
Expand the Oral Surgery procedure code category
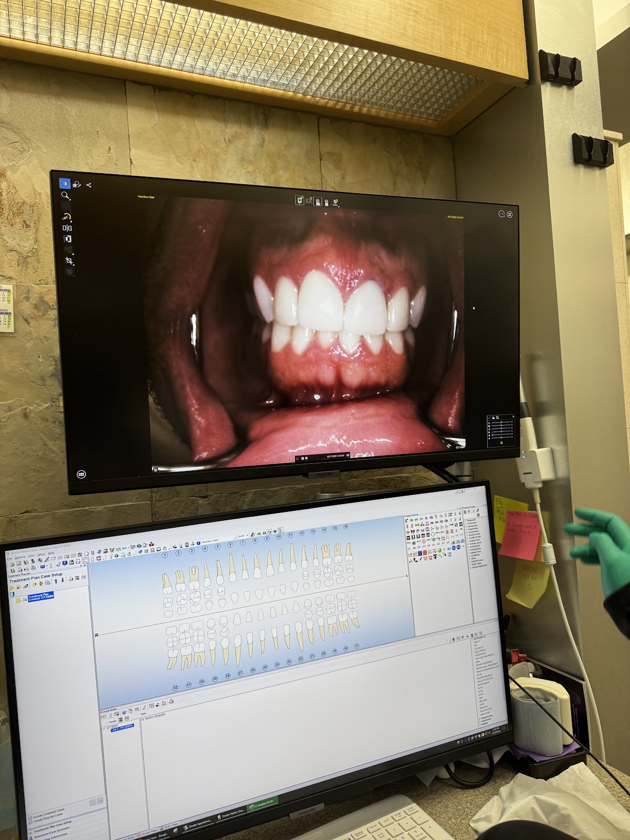pos(474,547)
